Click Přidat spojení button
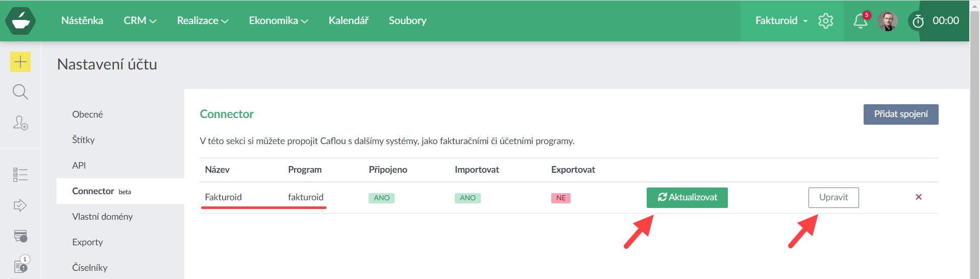This screenshot has height=279, width=980. coord(900,114)
